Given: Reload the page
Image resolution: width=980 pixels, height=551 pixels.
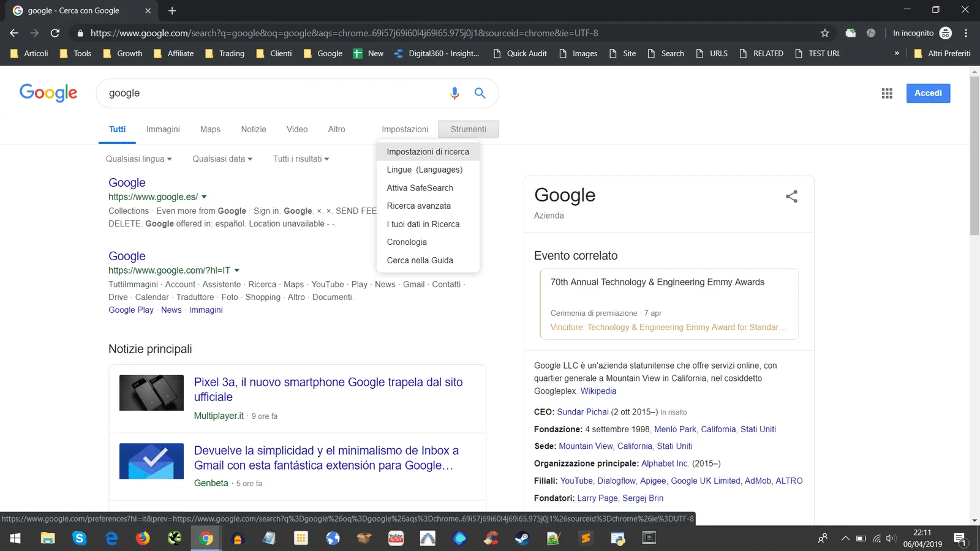Looking at the screenshot, I should tap(55, 33).
